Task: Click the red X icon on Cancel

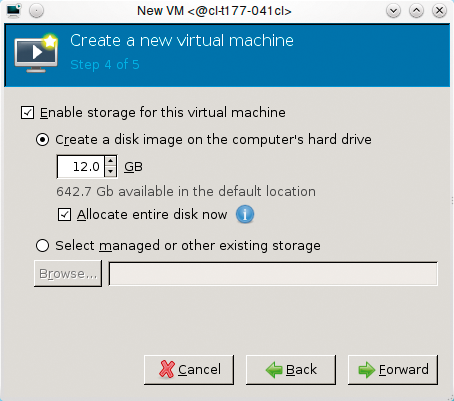Action: point(167,369)
